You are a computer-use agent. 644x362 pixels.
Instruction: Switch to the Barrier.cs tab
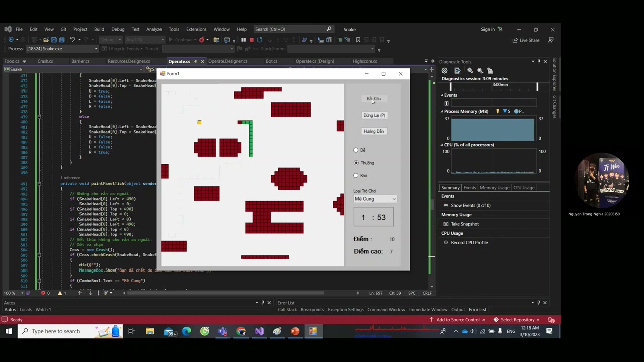[80, 61]
